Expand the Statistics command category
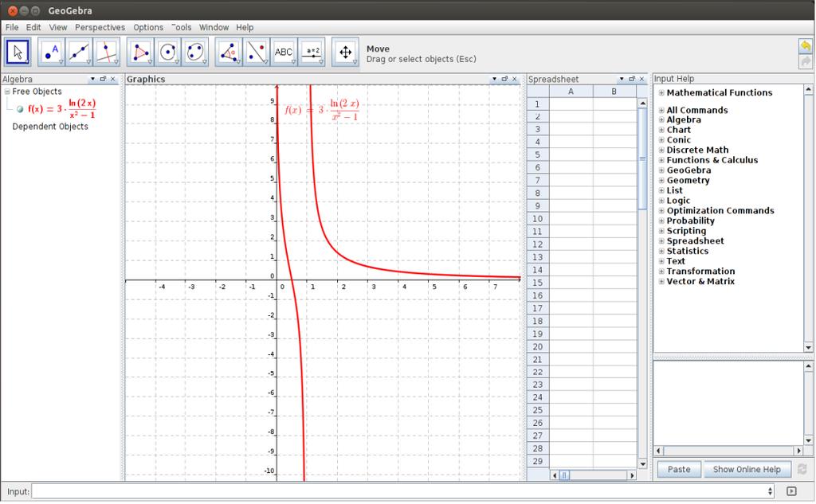Screen dimensions: 816x504 point(661,252)
